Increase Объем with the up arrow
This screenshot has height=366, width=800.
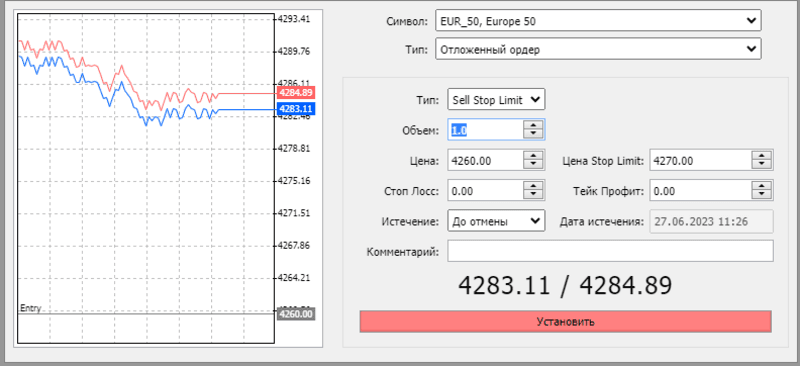[533, 125]
